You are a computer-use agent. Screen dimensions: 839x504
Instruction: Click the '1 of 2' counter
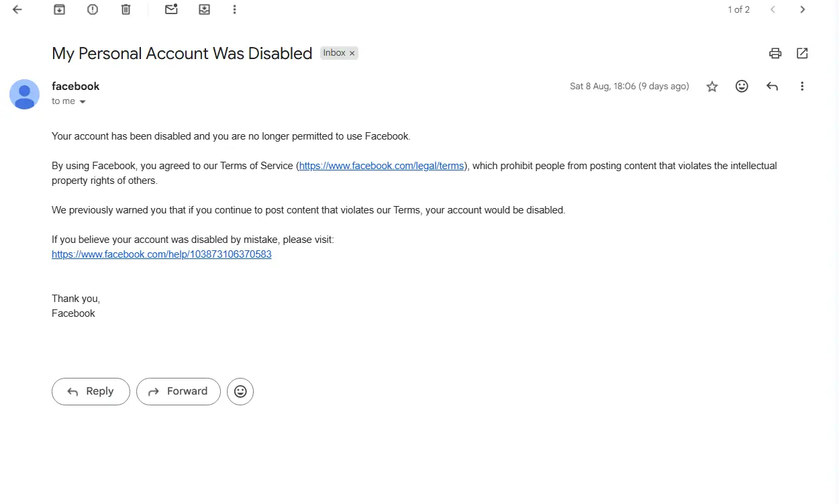click(738, 9)
